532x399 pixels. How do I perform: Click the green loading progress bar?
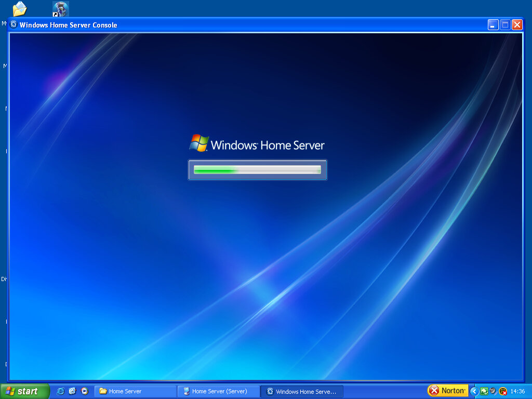pos(257,169)
